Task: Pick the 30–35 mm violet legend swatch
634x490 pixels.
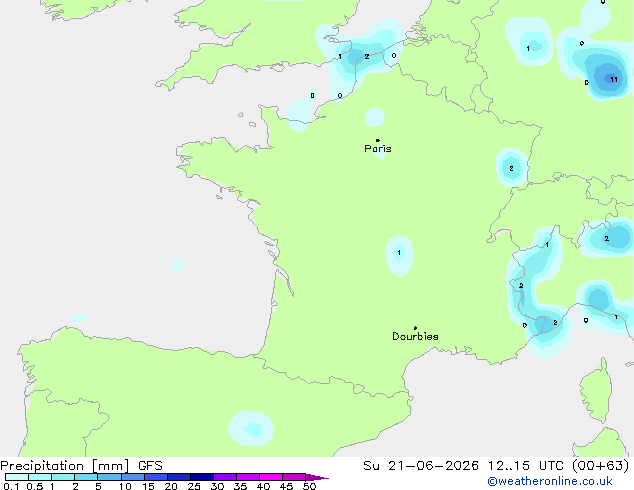Action: point(224,477)
